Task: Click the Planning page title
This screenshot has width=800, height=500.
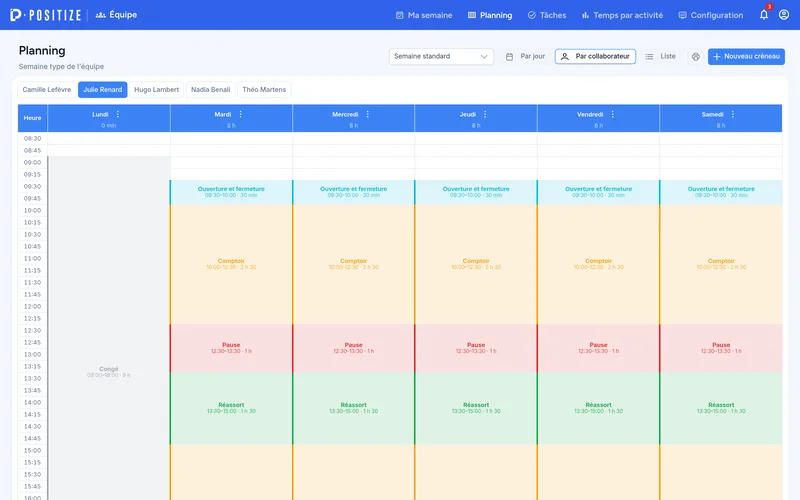Action: pyautogui.click(x=42, y=51)
